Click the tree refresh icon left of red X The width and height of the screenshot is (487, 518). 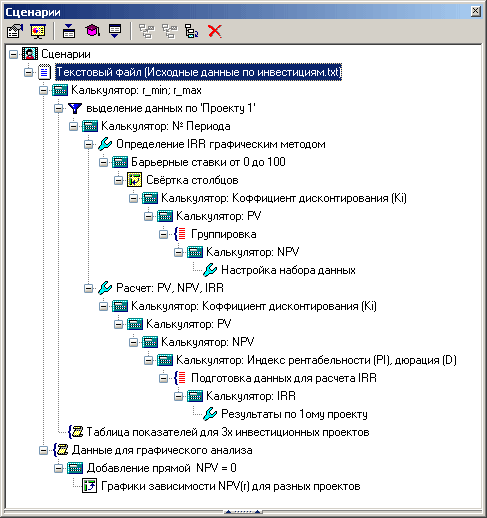pyautogui.click(x=192, y=31)
